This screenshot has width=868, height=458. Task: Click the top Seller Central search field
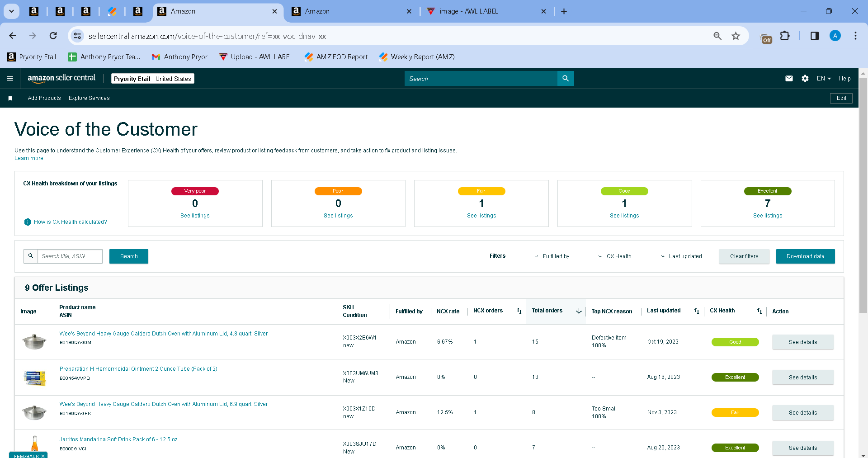click(x=481, y=79)
